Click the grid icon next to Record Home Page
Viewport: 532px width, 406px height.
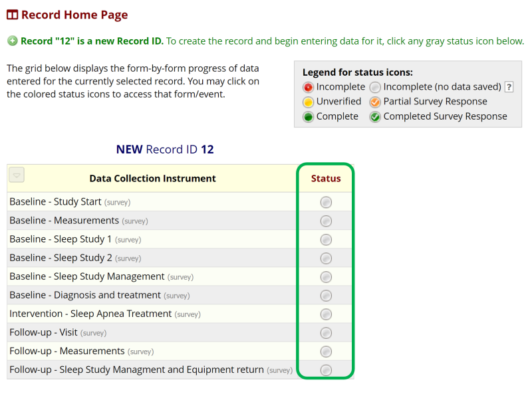click(x=12, y=14)
